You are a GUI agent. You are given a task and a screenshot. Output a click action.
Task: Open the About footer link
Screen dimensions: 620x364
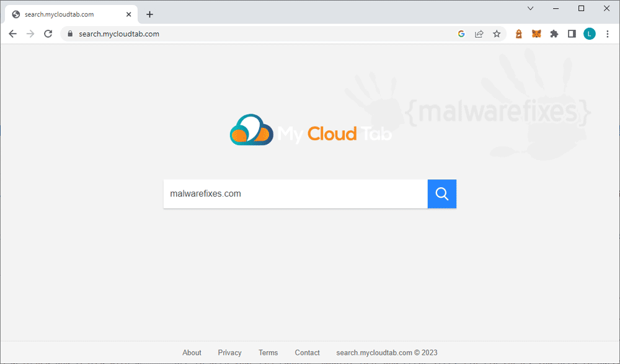pyautogui.click(x=192, y=352)
